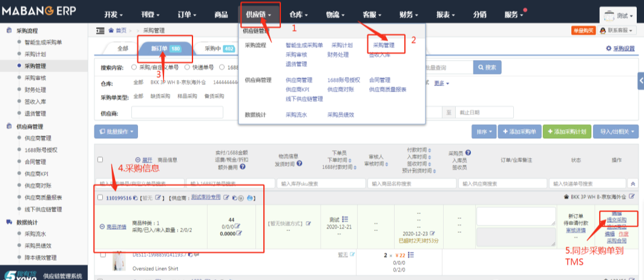The image size is (644, 280).
Task: Click 提交采购 link in operations
Action: point(617,220)
